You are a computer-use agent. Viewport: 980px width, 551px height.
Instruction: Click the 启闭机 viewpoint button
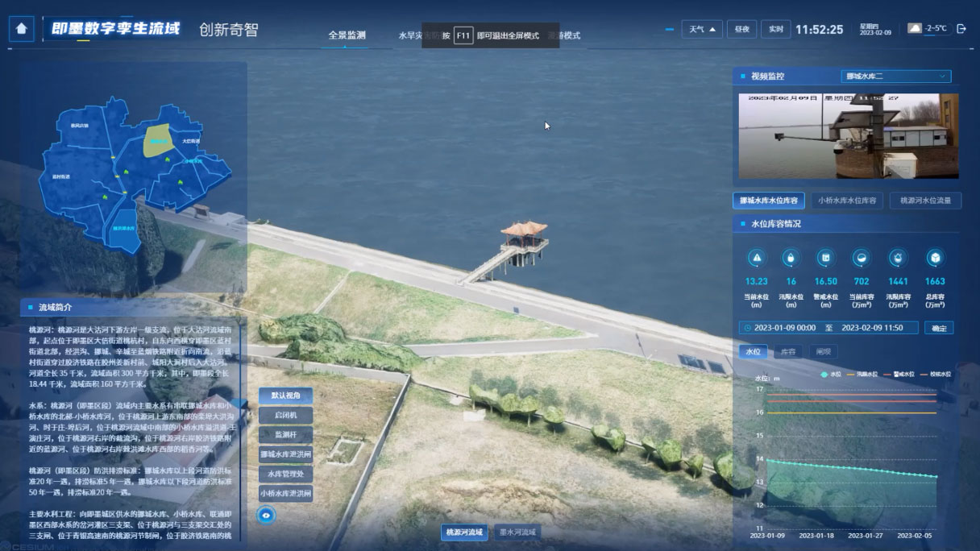coord(285,415)
